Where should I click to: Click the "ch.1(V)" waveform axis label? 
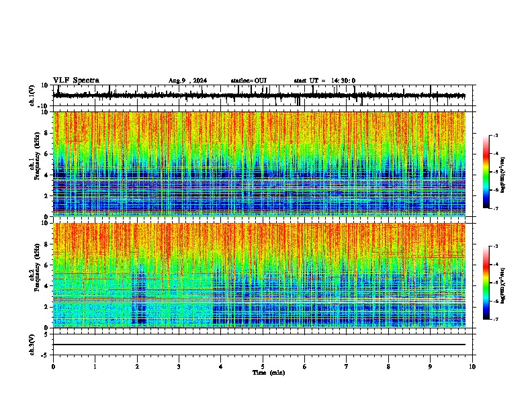click(x=32, y=95)
